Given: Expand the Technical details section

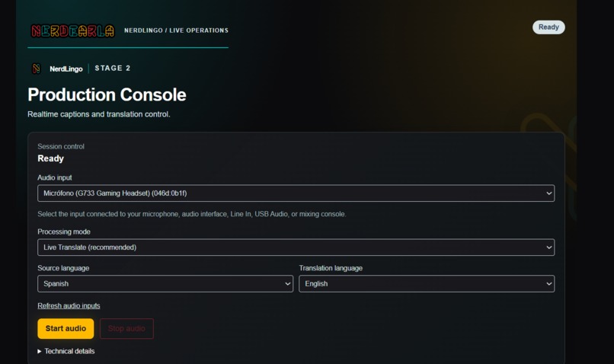Looking at the screenshot, I should pos(66,351).
